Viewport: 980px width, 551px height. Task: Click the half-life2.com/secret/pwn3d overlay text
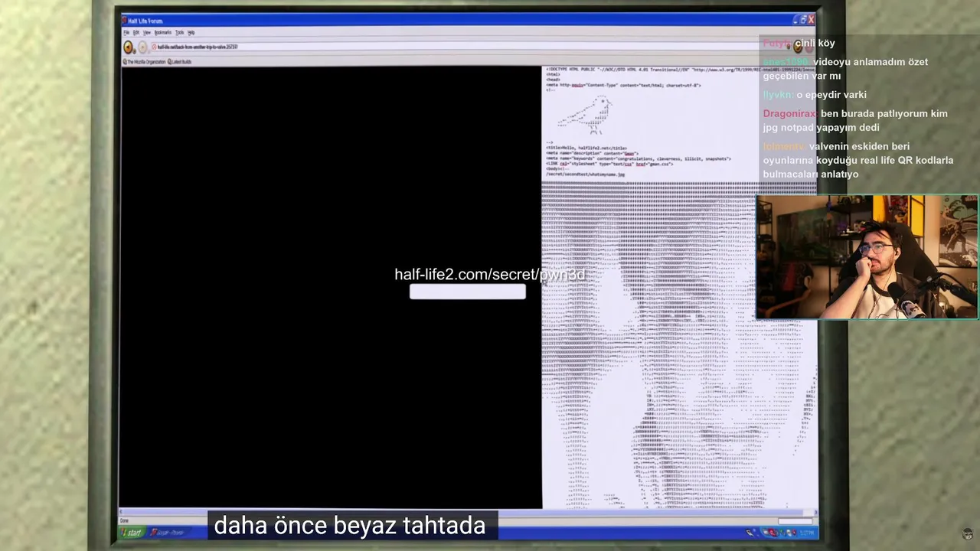pyautogui.click(x=489, y=274)
